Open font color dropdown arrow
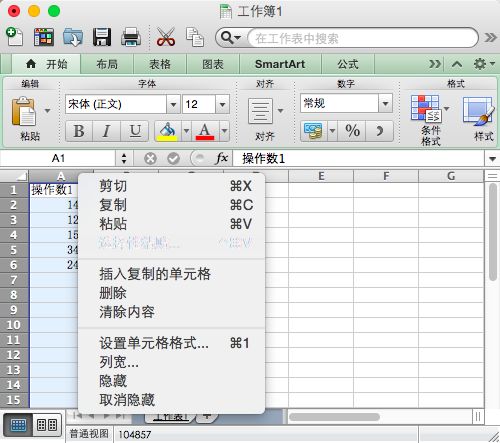 (x=224, y=131)
